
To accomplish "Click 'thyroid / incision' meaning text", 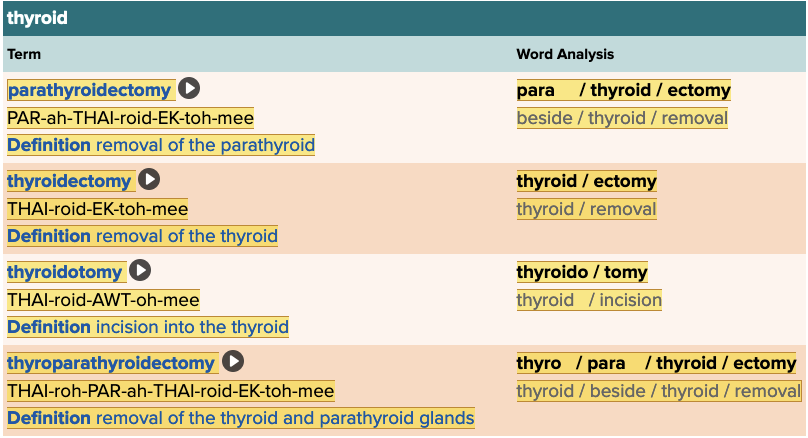I will point(589,300).
